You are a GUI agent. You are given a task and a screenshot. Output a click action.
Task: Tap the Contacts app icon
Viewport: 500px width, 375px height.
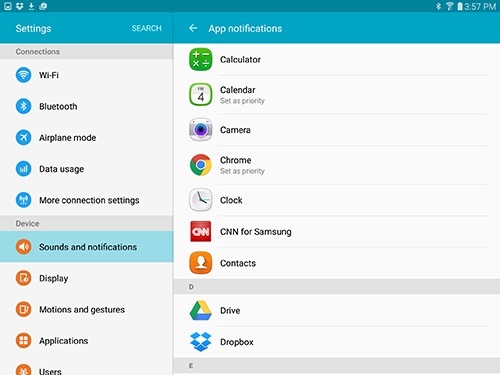coord(200,263)
